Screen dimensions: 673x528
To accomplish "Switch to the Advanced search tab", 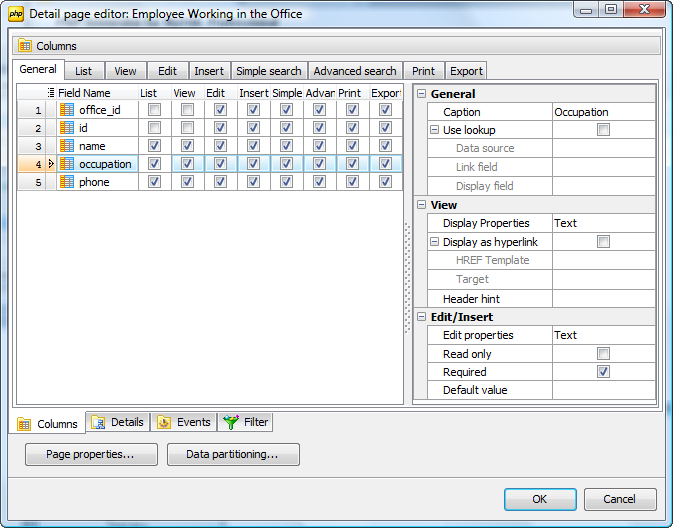I will tap(354, 71).
